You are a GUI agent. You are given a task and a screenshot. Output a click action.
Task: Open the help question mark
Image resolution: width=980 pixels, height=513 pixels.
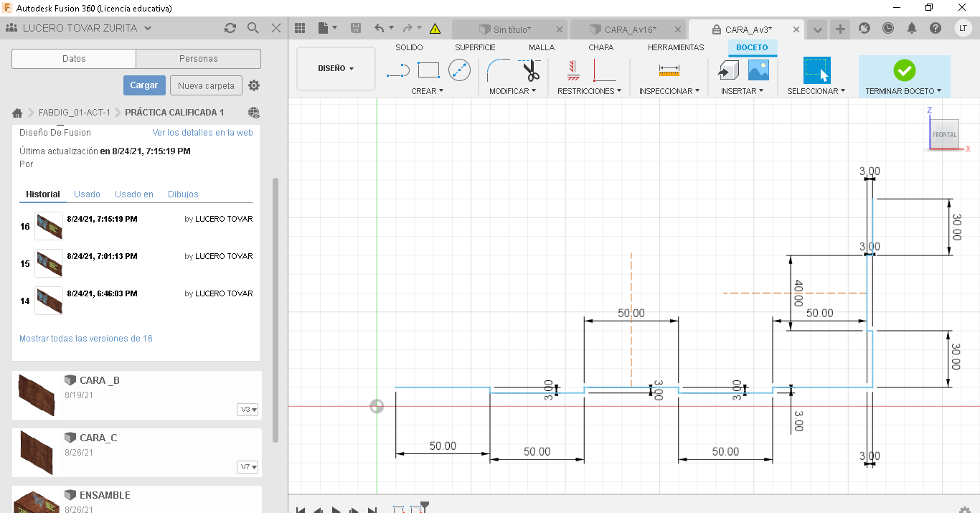pos(936,28)
